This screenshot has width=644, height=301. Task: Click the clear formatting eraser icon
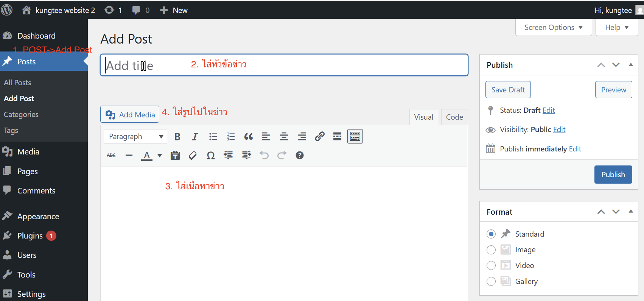click(x=193, y=156)
